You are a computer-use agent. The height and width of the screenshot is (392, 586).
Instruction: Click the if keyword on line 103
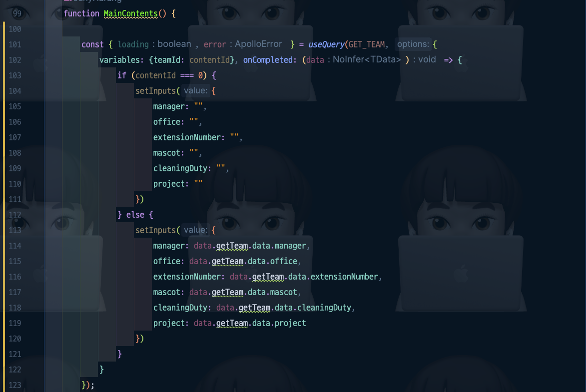[122, 75]
